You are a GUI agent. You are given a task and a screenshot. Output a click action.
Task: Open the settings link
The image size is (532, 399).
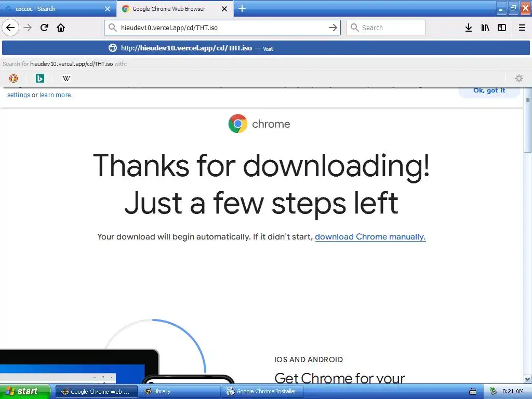(x=19, y=95)
